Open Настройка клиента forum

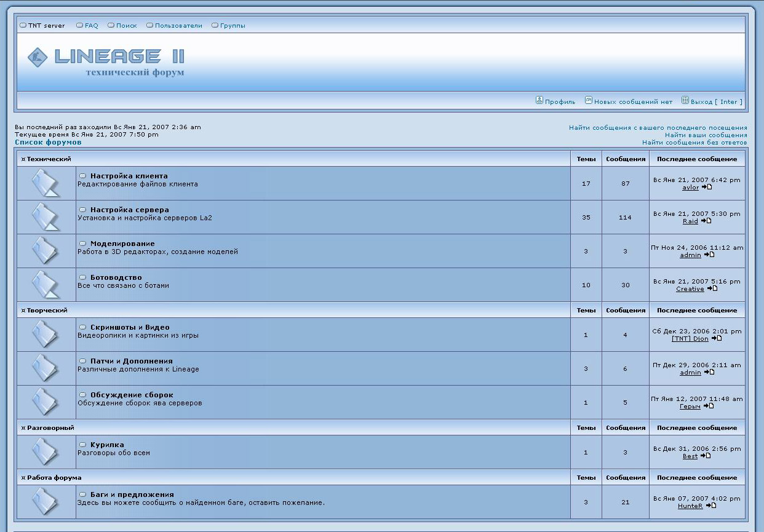(x=129, y=176)
